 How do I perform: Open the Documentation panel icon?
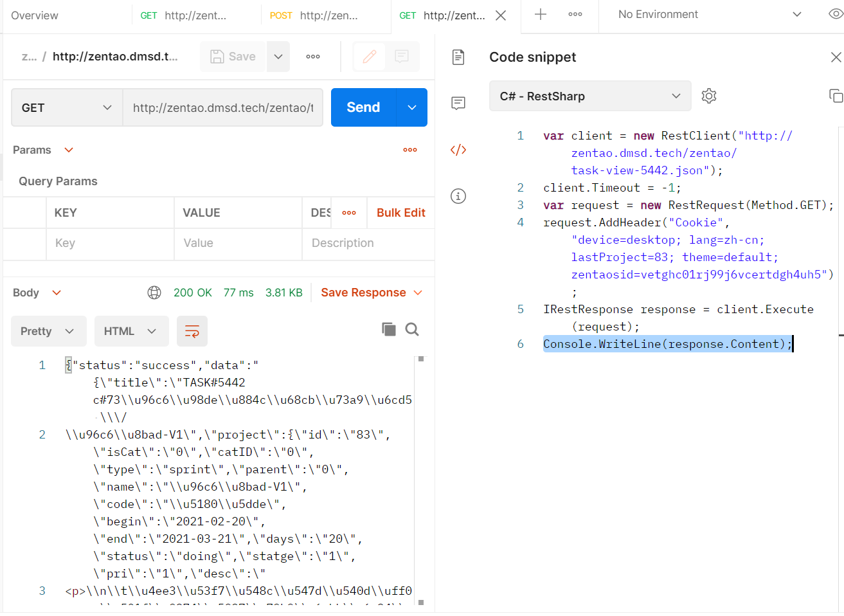pyautogui.click(x=458, y=57)
